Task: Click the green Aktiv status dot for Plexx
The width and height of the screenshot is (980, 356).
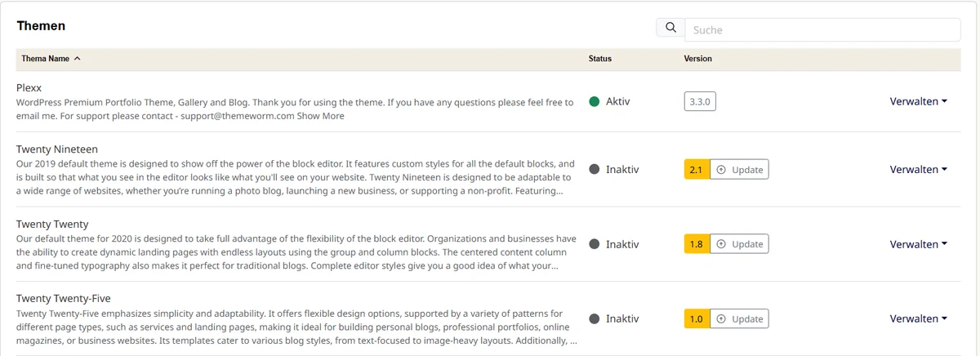Action: [595, 102]
